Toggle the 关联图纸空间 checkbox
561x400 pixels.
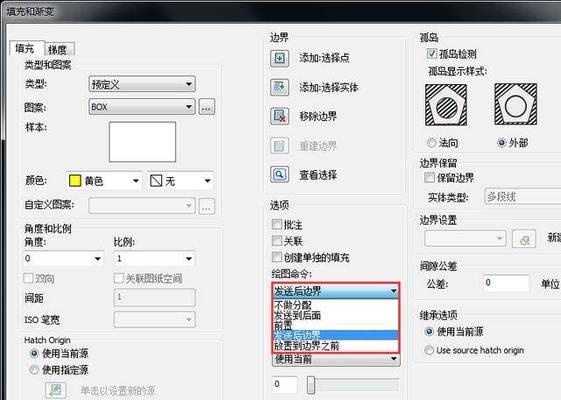click(x=118, y=278)
